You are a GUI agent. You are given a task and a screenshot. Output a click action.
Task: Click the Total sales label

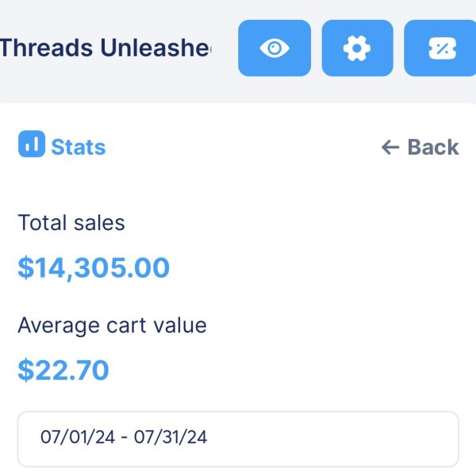tap(71, 223)
